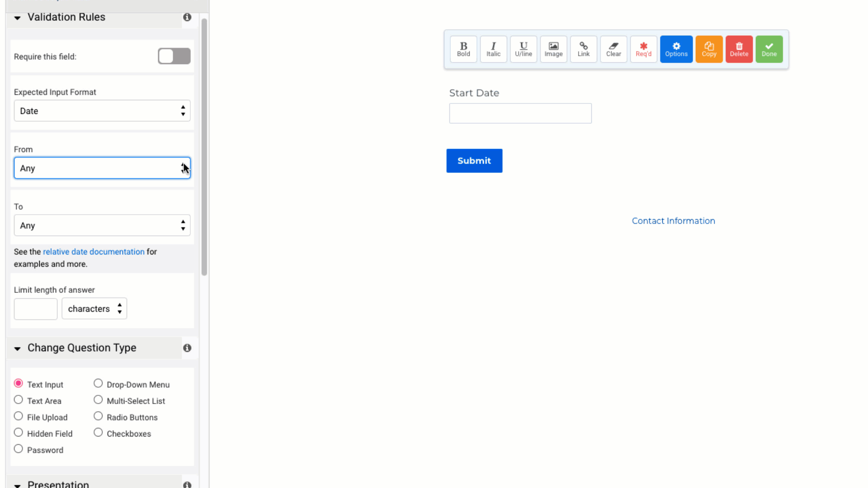Click the Clear formatting eraser icon
Image resolution: width=868 pixels, height=488 pixels.
pyautogui.click(x=613, y=49)
